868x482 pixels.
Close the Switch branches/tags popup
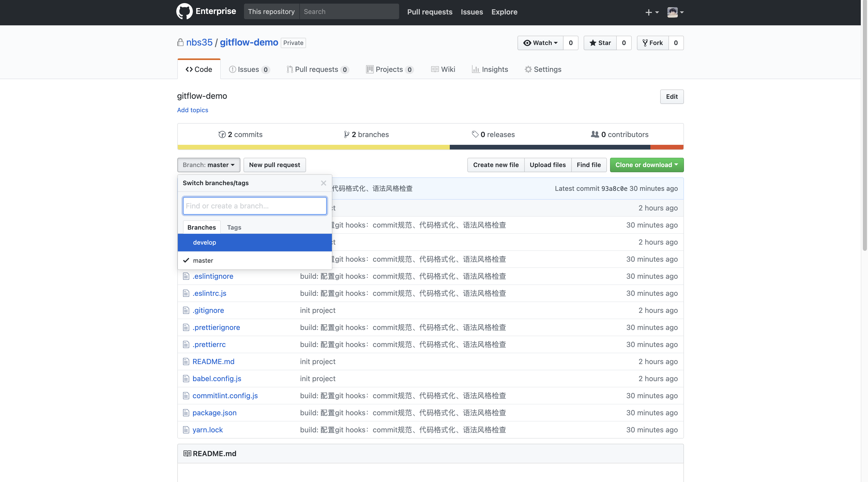[323, 183]
